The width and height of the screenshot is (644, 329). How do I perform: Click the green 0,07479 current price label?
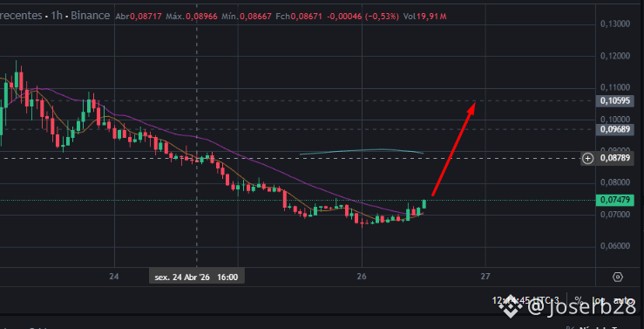pos(615,200)
